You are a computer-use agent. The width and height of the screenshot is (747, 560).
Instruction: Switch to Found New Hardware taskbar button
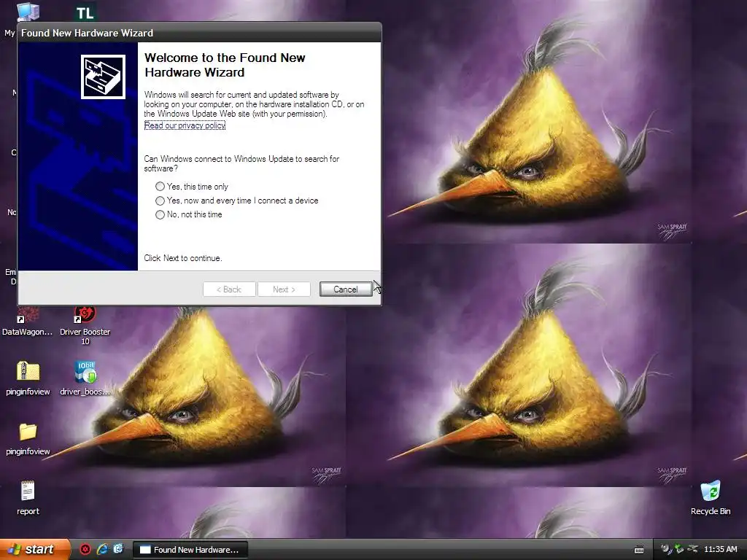[190, 550]
